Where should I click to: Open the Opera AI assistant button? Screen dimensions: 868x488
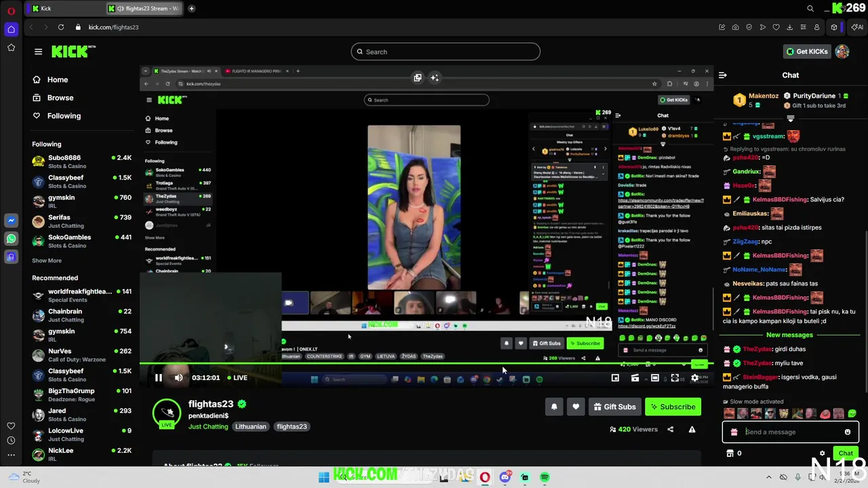point(856,27)
